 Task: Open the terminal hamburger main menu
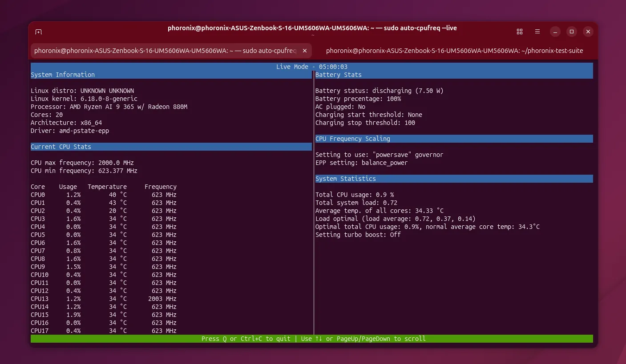pyautogui.click(x=537, y=32)
